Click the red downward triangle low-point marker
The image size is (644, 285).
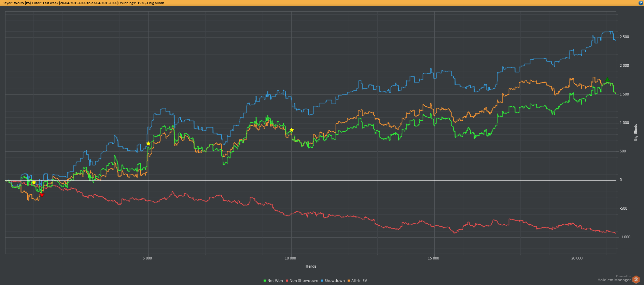pos(42,195)
